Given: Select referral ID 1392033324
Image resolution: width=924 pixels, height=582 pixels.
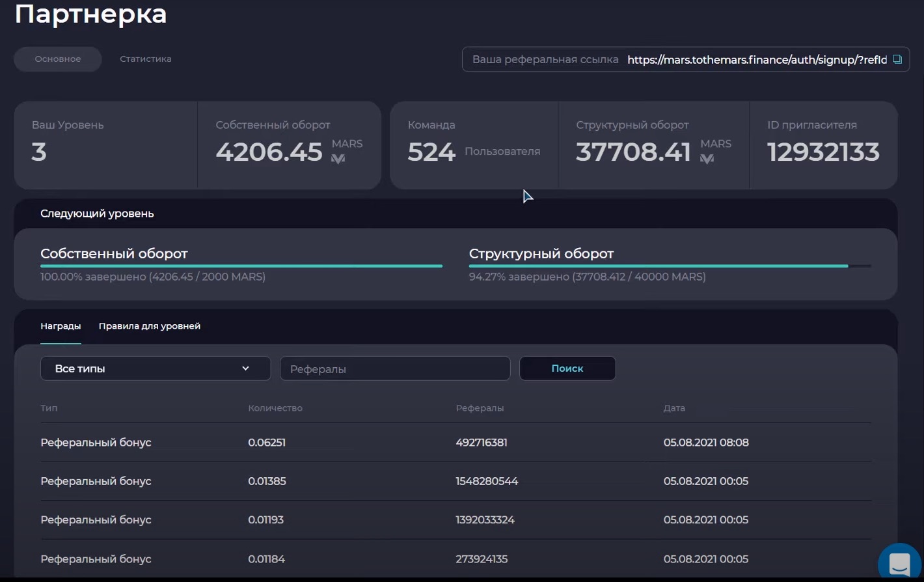Looking at the screenshot, I should [485, 520].
